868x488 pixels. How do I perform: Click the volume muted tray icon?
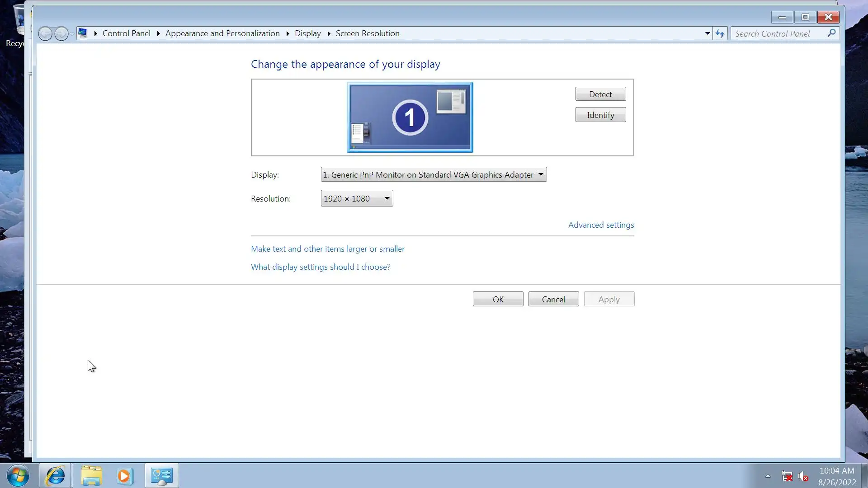(803, 476)
